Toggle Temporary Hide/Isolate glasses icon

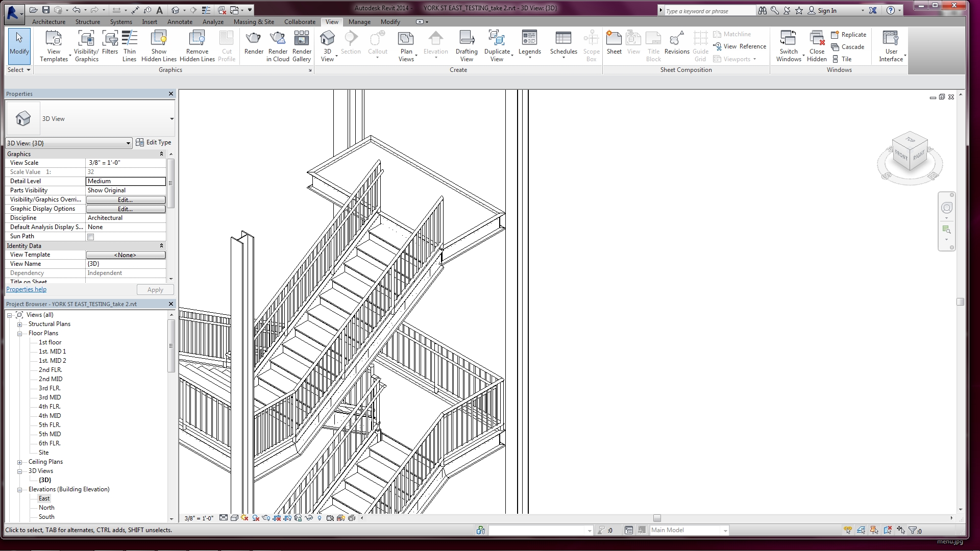point(309,518)
